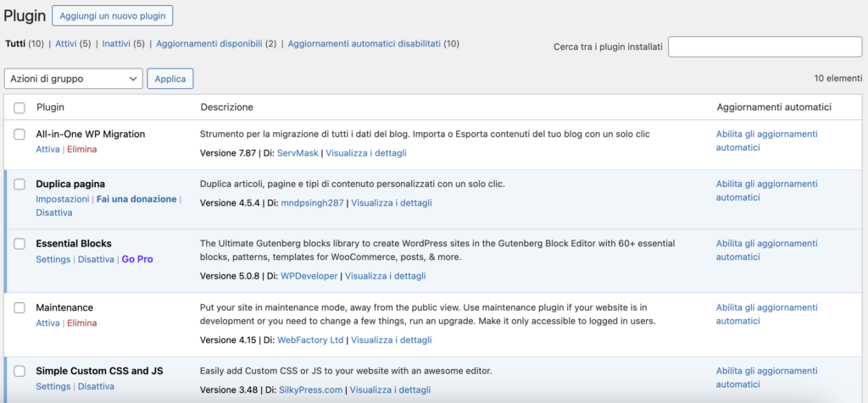Tick the Maintenance plugin checkbox
The image size is (868, 403).
19,308
